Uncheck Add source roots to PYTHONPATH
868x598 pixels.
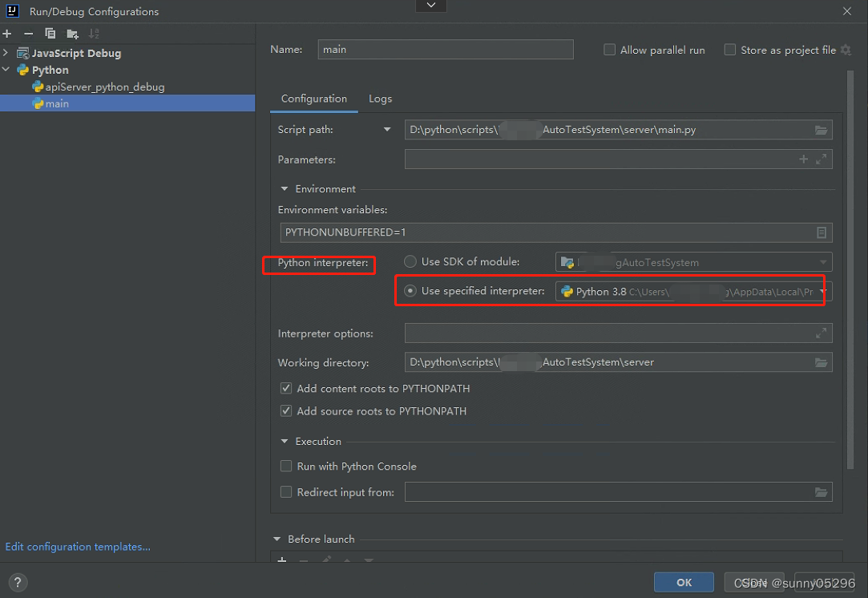[286, 411]
